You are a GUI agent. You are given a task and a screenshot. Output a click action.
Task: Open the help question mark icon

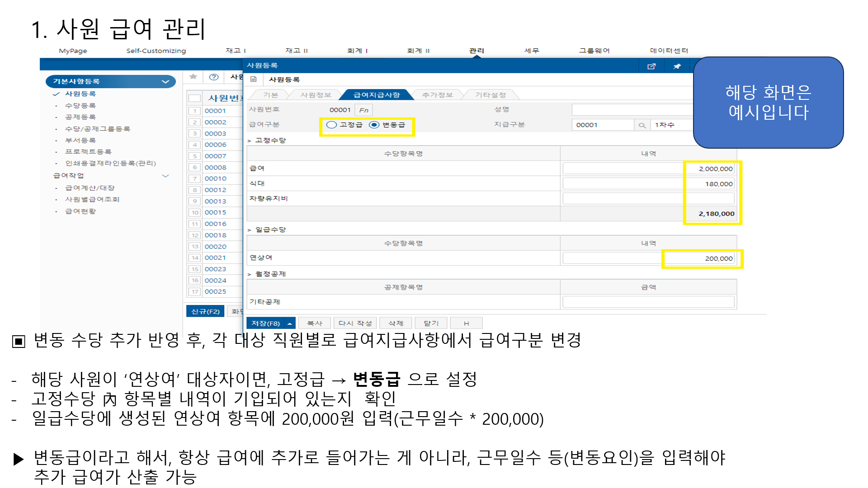pyautogui.click(x=214, y=77)
